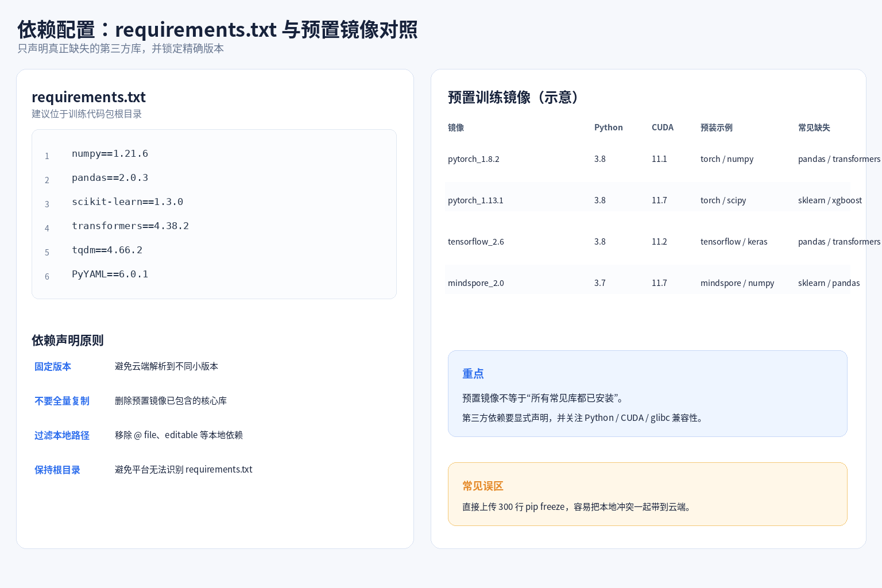Image resolution: width=882 pixels, height=588 pixels.
Task: Click Python 3.7 in the mindspore_2.0 row
Action: (x=600, y=283)
